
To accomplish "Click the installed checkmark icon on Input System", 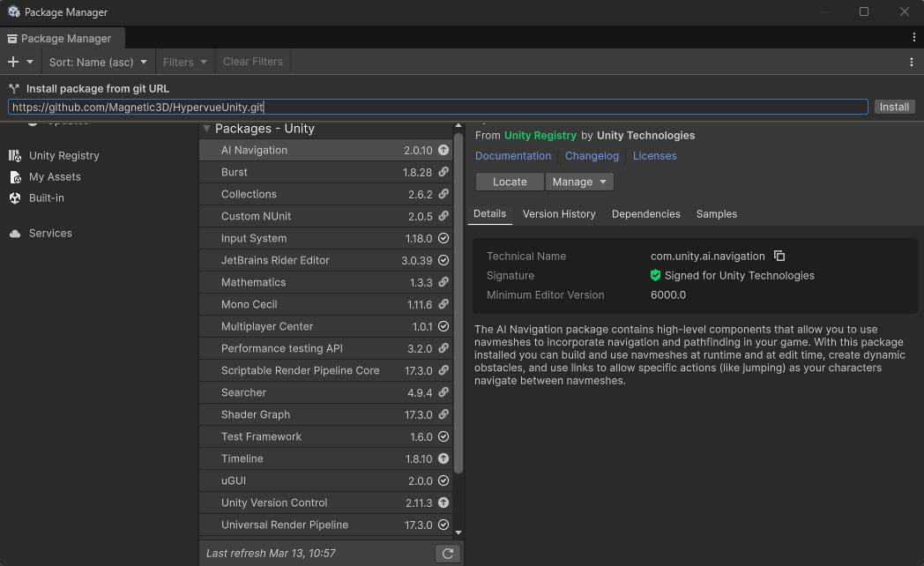I will click(x=443, y=238).
